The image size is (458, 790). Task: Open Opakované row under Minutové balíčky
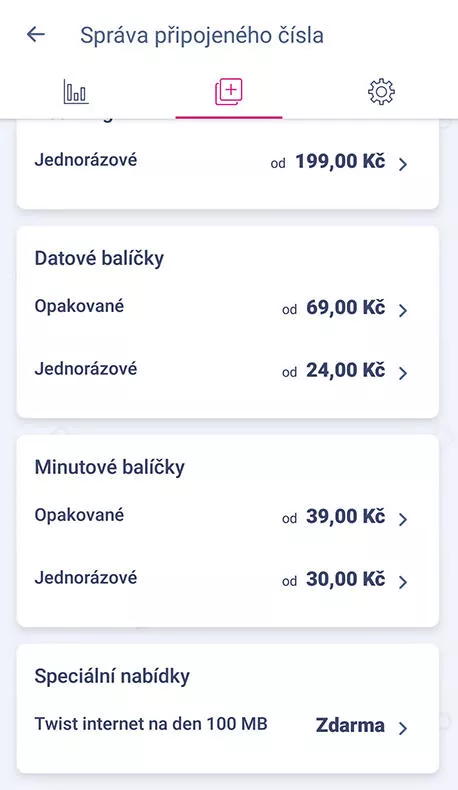228,516
